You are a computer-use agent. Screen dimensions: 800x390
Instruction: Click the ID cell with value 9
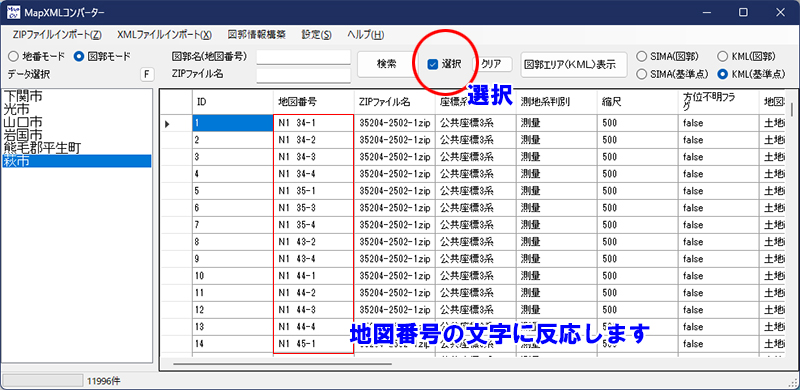[233, 259]
